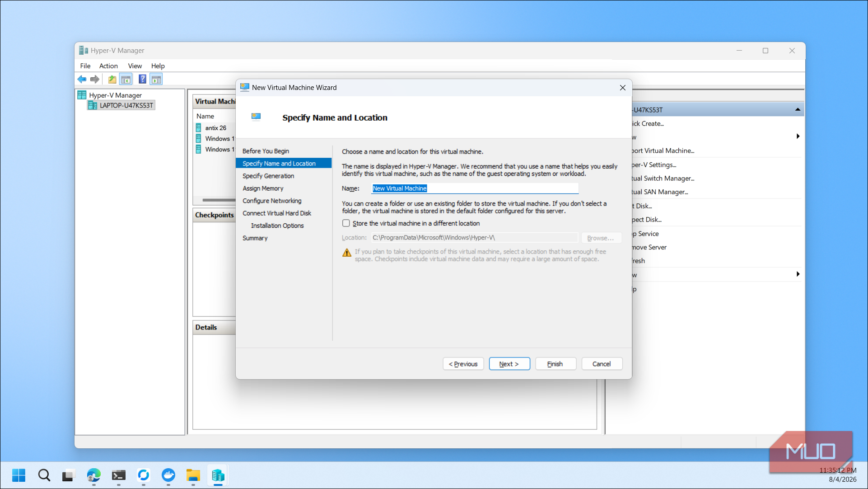Cancel the New Virtual Machine Wizard
Screen dimensions: 868x489
(x=602, y=364)
